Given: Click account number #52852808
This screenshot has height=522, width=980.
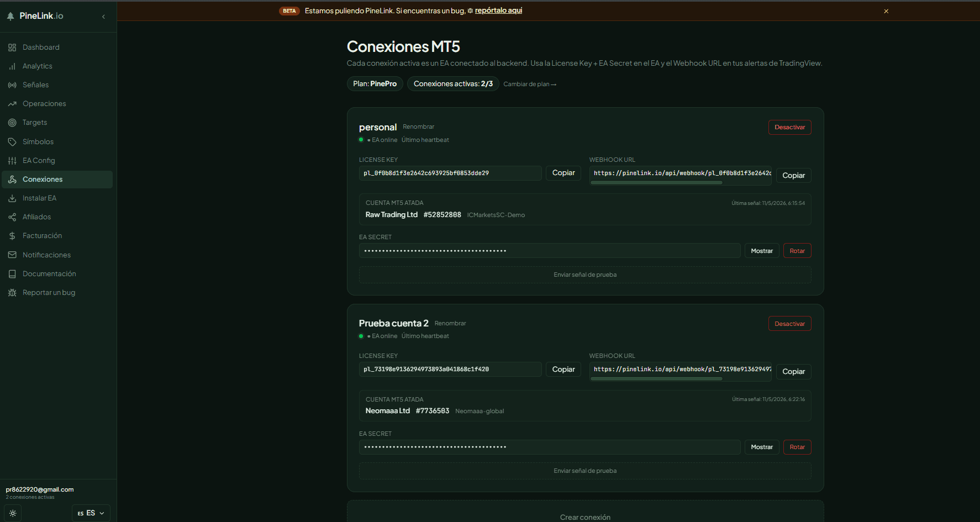Looking at the screenshot, I should [x=442, y=215].
